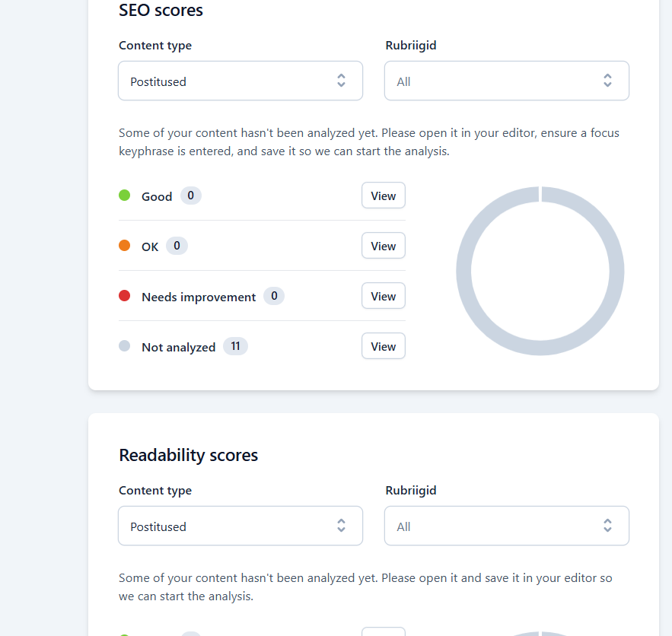Image resolution: width=672 pixels, height=636 pixels.
Task: Expand the Readability scores Rubriigid dropdown
Action: [506, 526]
